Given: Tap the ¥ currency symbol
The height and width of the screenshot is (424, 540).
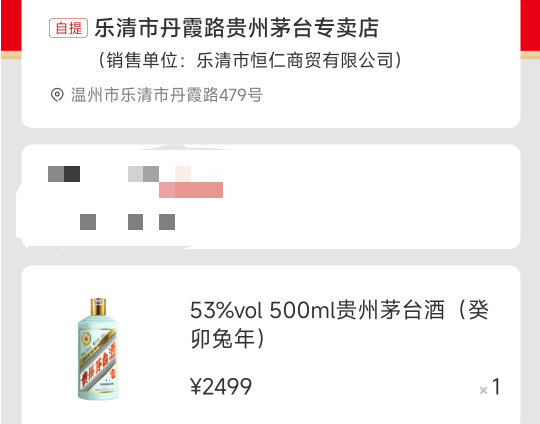Looking at the screenshot, I should 196,386.
